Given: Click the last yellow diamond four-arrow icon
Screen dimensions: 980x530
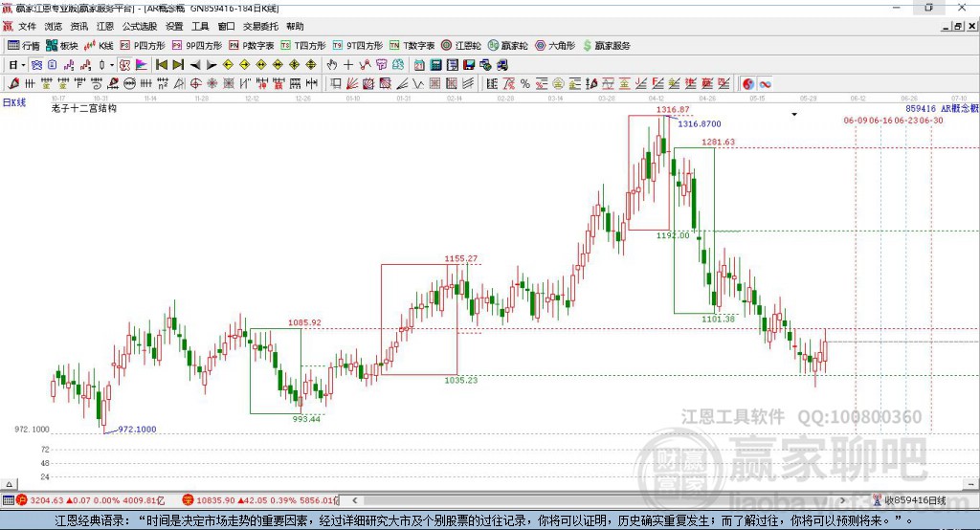Looking at the screenshot, I should [311, 65].
